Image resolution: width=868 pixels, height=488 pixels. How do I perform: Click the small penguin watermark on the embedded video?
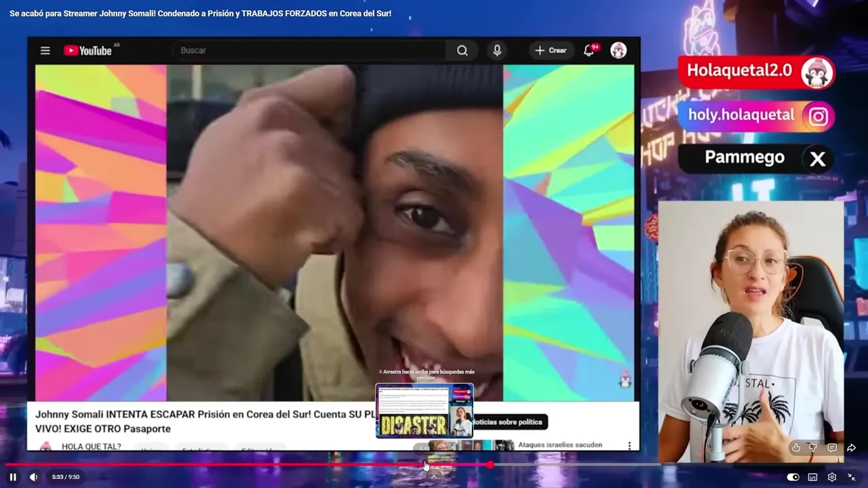625,380
